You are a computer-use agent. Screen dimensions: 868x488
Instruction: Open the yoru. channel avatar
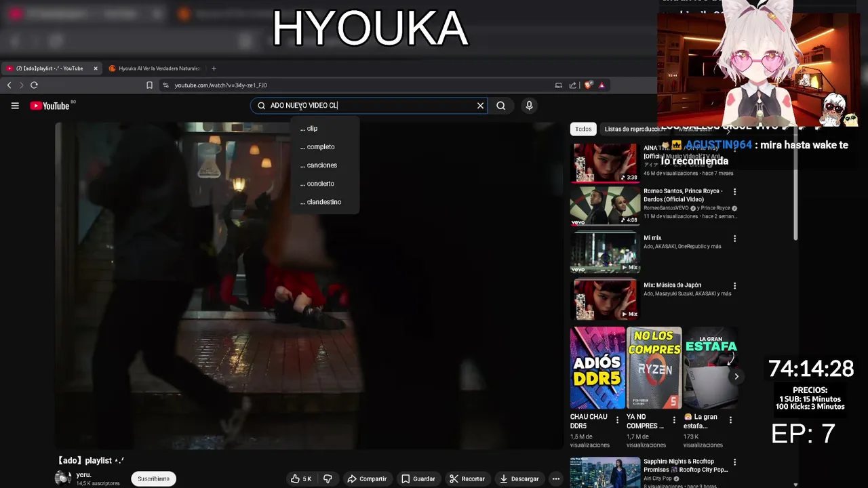point(62,479)
